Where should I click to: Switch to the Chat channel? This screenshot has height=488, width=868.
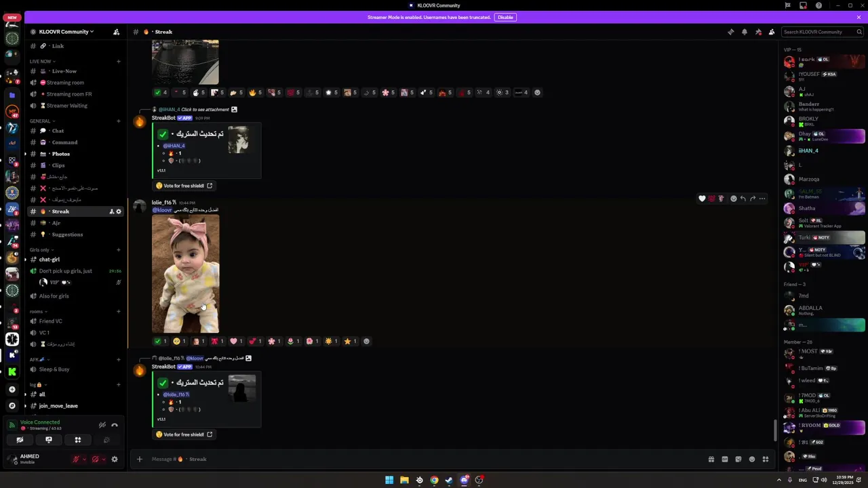pos(75,131)
